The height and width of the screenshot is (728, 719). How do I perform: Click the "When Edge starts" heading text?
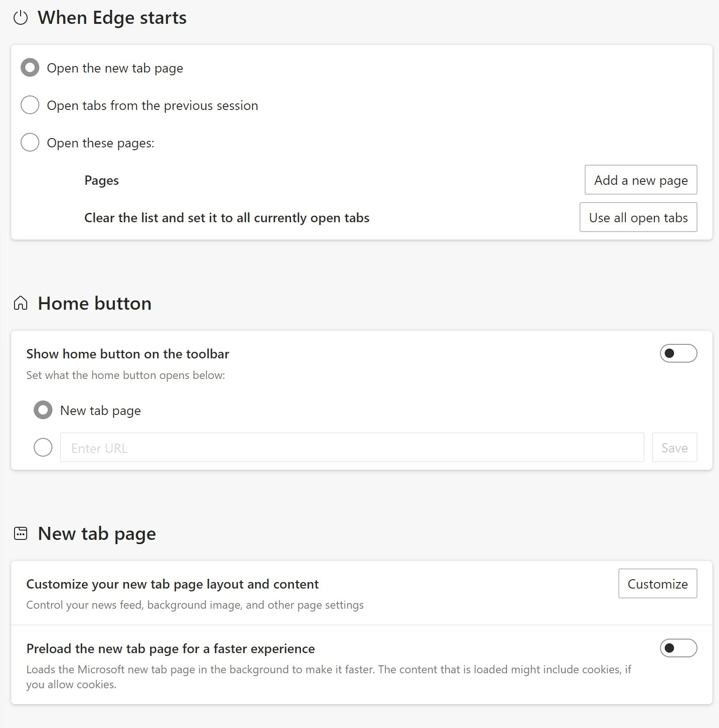pos(112,18)
